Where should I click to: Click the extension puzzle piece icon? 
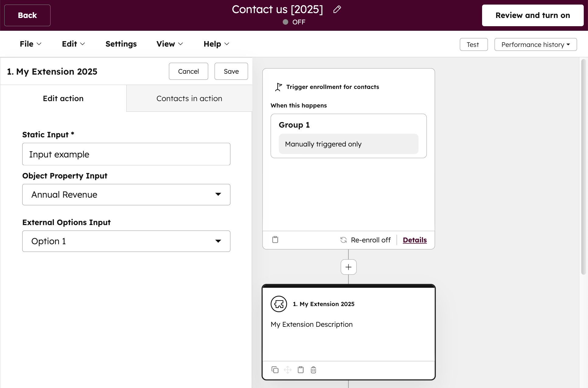(279, 304)
